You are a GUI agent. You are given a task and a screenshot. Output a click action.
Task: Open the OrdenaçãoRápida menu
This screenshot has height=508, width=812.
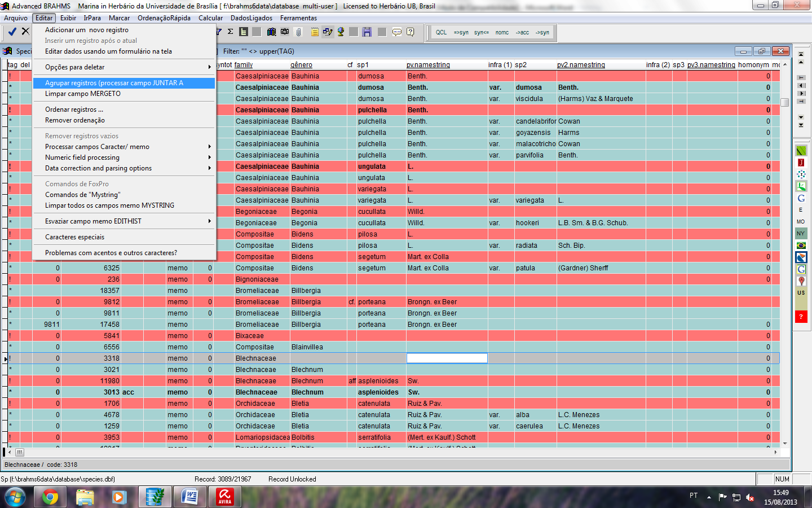coord(164,18)
